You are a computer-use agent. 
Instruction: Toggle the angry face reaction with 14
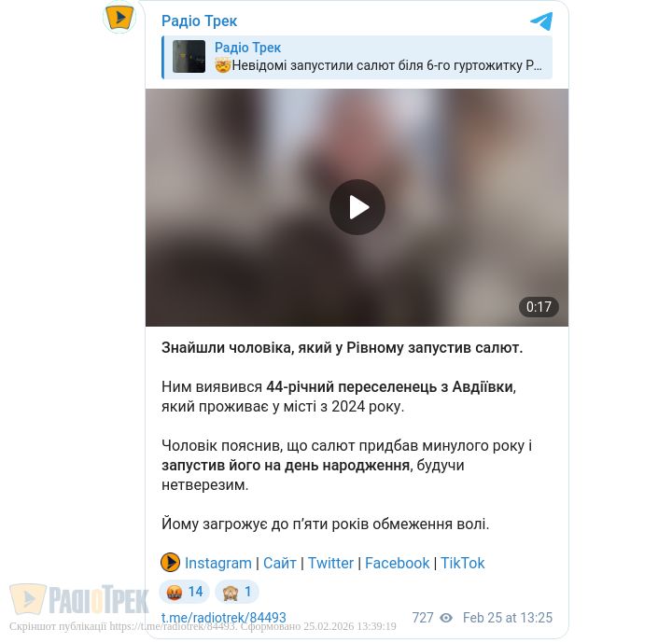point(185,592)
